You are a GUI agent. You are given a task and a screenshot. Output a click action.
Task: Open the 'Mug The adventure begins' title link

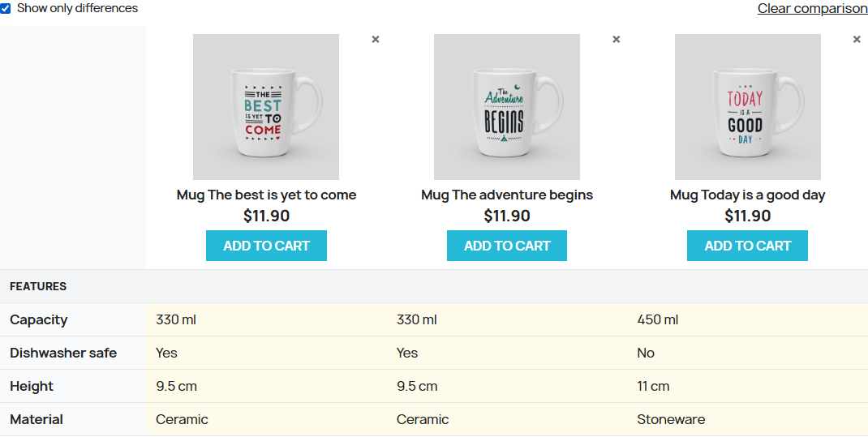coord(507,195)
